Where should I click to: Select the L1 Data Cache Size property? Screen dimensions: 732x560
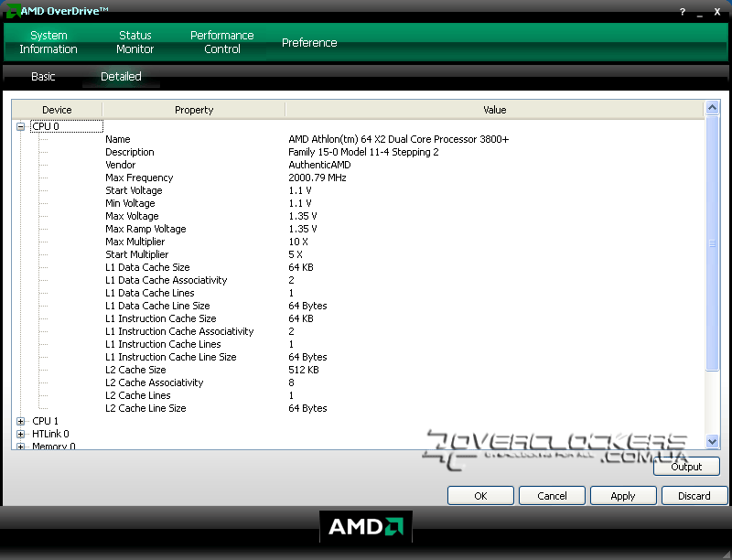[147, 267]
